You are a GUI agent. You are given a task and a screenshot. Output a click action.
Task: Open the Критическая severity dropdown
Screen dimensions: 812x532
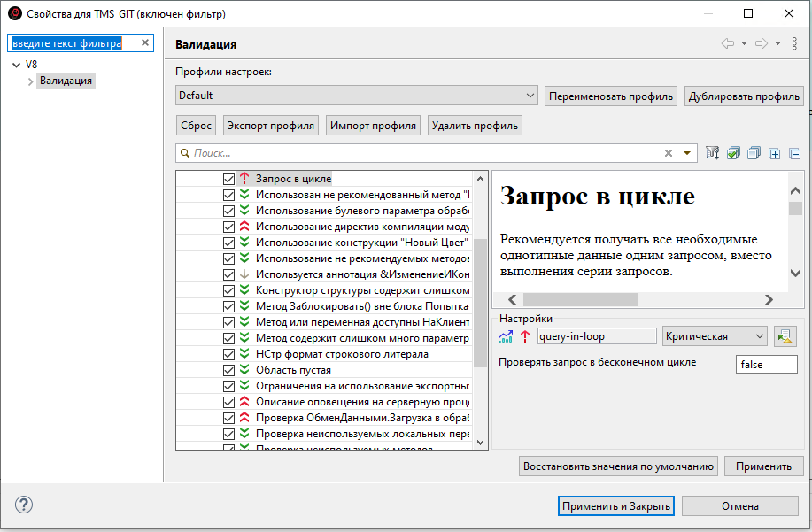coord(715,336)
